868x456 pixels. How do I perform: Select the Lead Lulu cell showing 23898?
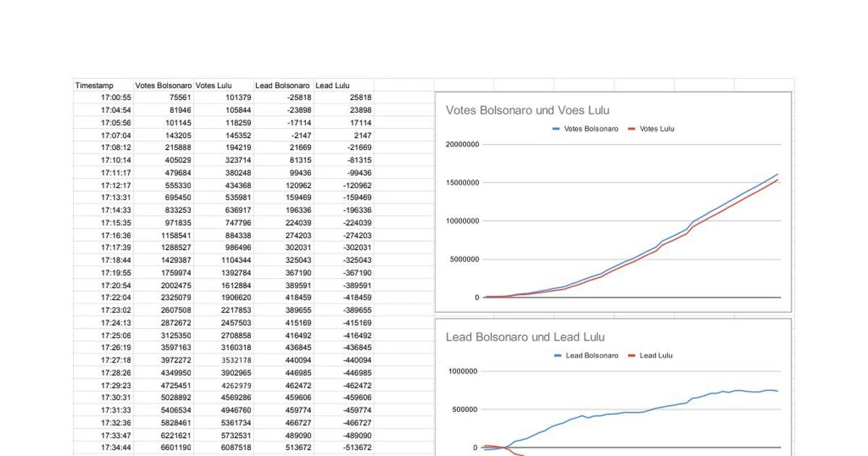coord(344,110)
